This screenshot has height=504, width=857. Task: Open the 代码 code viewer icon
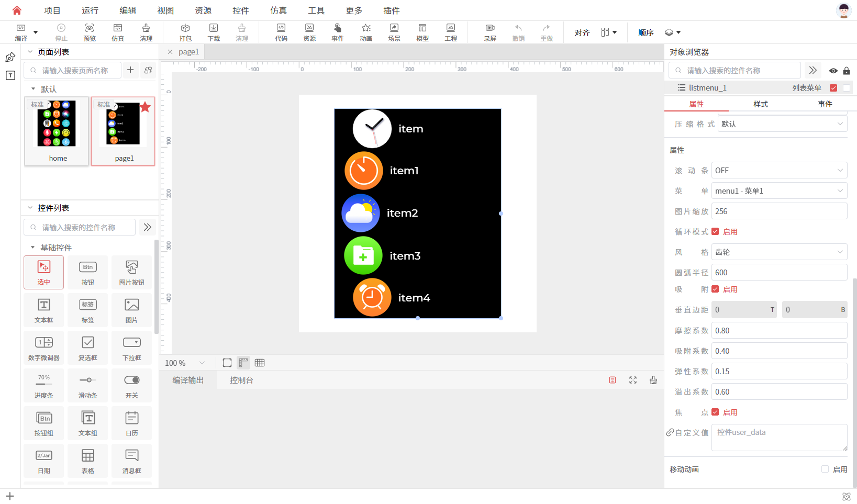281,32
